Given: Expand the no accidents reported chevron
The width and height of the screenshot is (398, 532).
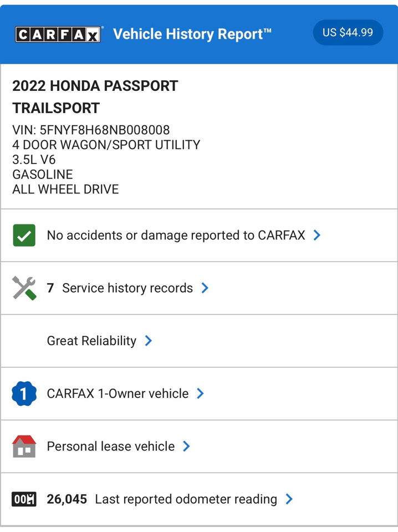Looking at the screenshot, I should [317, 236].
